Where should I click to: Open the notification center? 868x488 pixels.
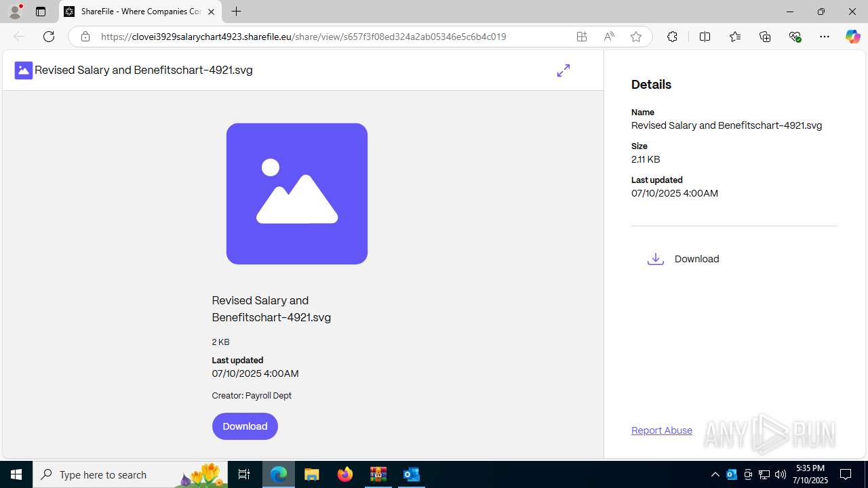[846, 474]
